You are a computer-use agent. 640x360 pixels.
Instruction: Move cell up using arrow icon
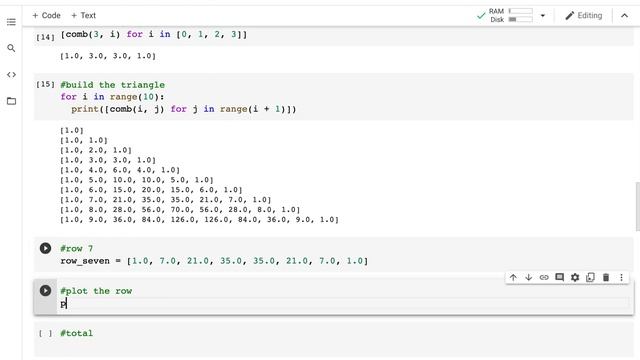[x=513, y=278]
